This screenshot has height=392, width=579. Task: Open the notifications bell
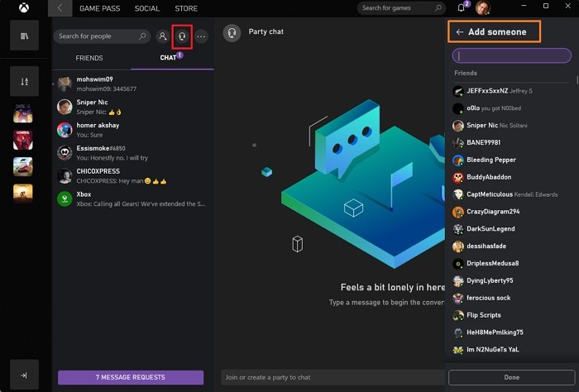[461, 7]
